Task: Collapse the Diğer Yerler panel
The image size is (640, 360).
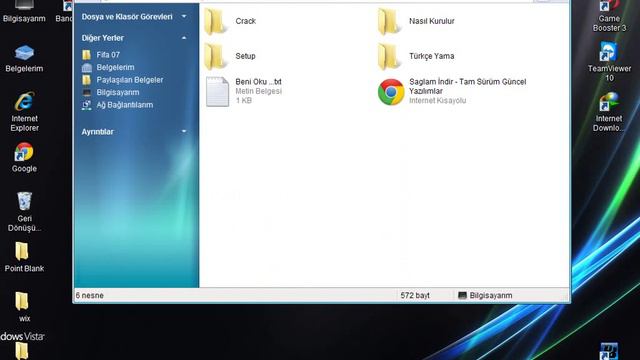Action: (x=184, y=38)
